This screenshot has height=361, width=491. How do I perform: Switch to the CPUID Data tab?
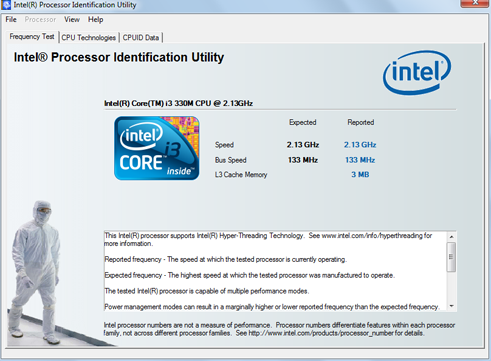pos(141,37)
